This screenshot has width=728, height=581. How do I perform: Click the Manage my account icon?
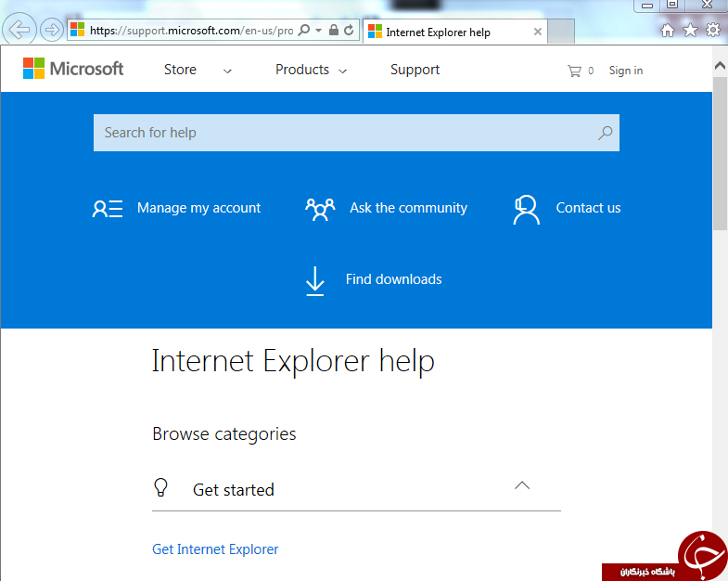pos(108,209)
